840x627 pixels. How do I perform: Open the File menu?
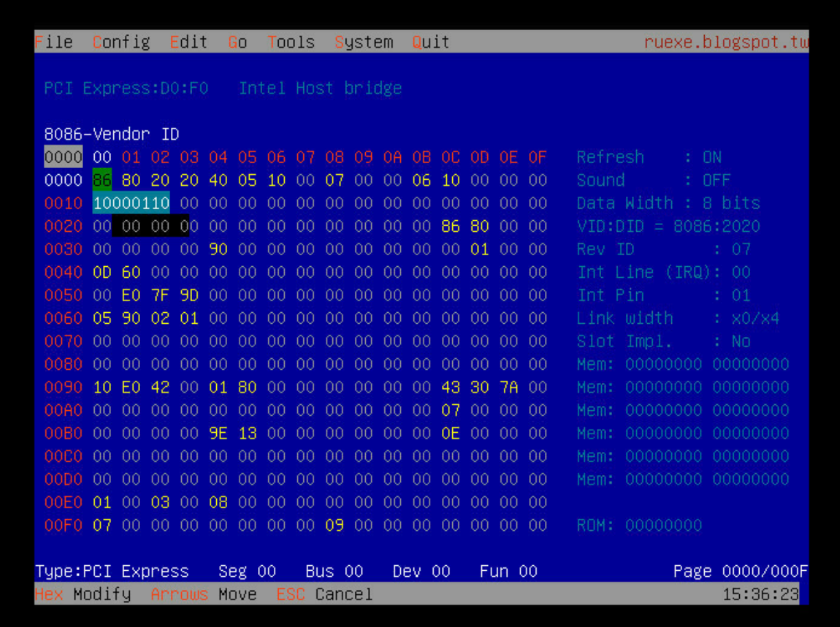[54, 43]
